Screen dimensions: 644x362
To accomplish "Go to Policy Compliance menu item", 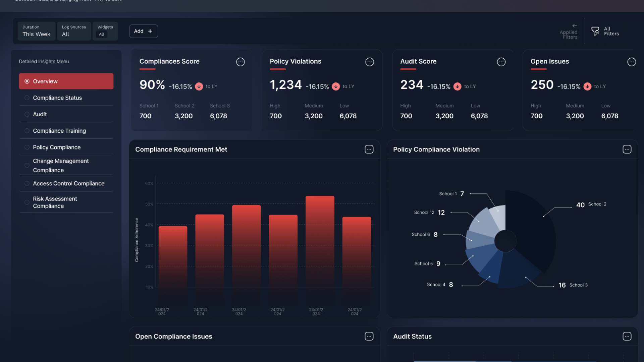I will [x=57, y=147].
